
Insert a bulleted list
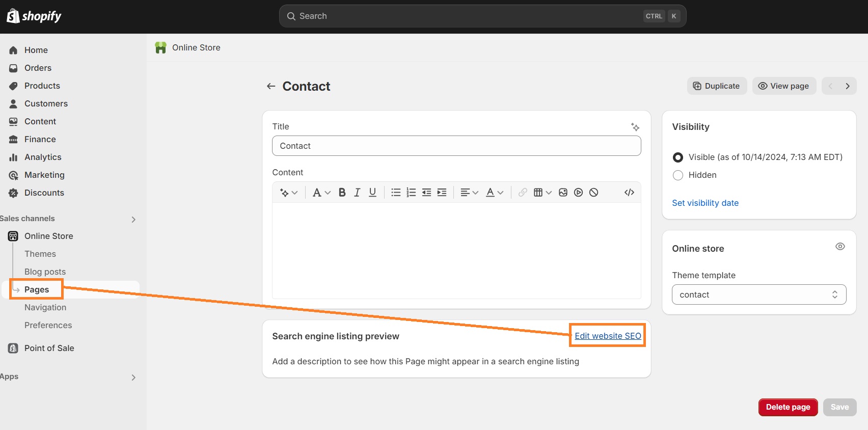(396, 193)
